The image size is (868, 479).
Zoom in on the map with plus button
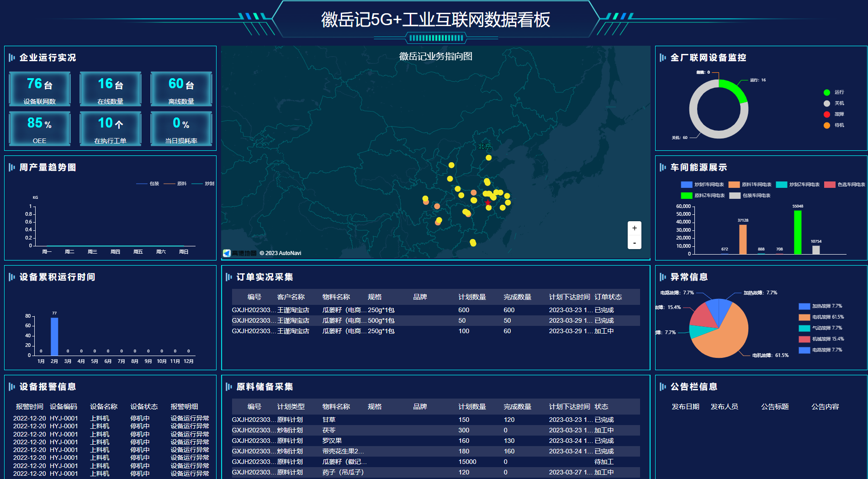(x=634, y=228)
